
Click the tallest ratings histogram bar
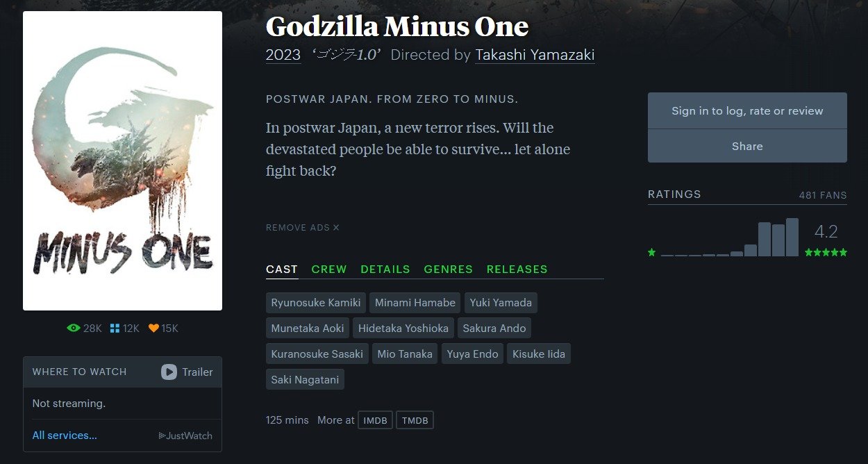coord(792,238)
